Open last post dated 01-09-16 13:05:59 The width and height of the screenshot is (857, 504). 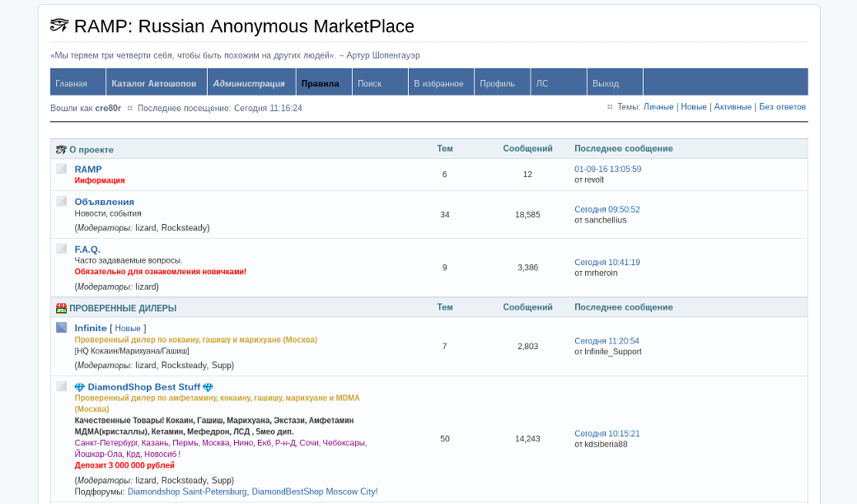click(x=607, y=170)
